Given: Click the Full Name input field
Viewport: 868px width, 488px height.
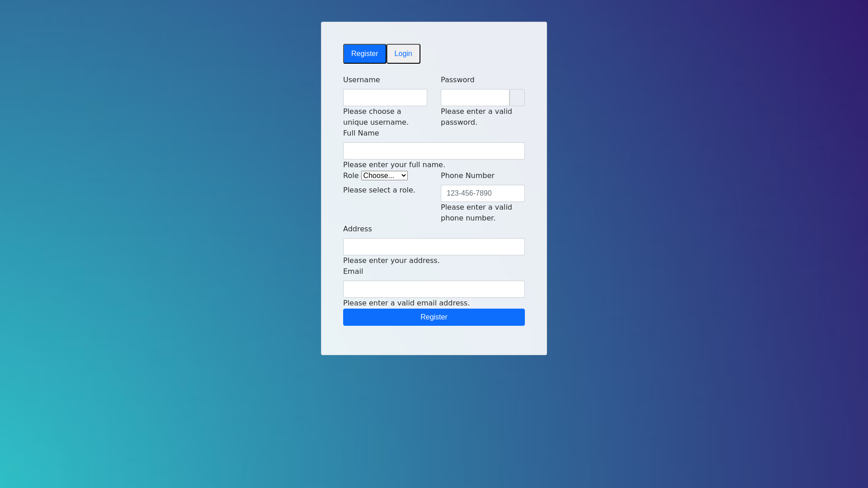Looking at the screenshot, I should (x=434, y=151).
